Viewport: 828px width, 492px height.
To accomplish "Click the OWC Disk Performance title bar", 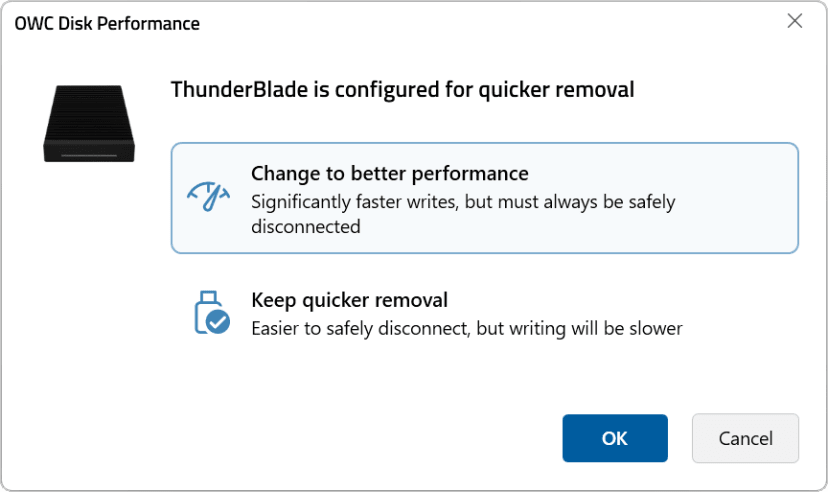I will coord(300,23).
